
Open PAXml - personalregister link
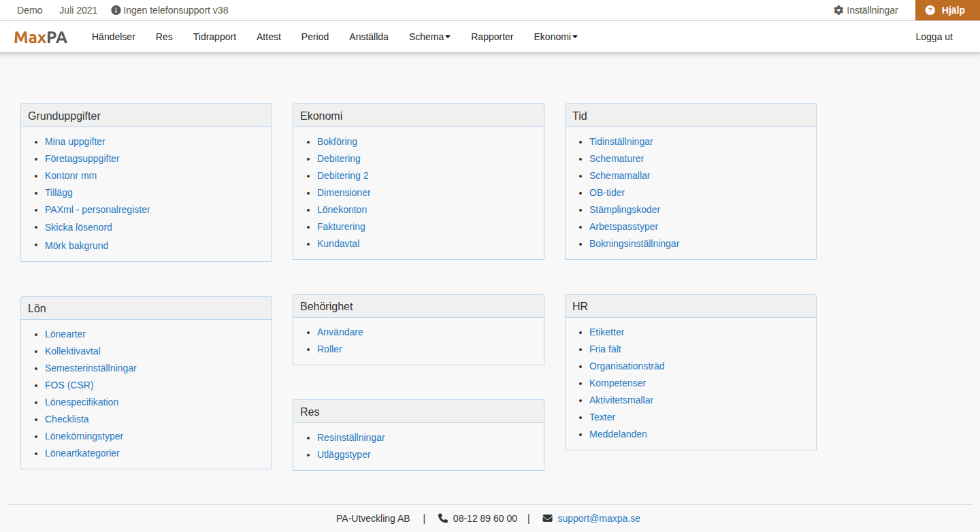click(x=97, y=210)
